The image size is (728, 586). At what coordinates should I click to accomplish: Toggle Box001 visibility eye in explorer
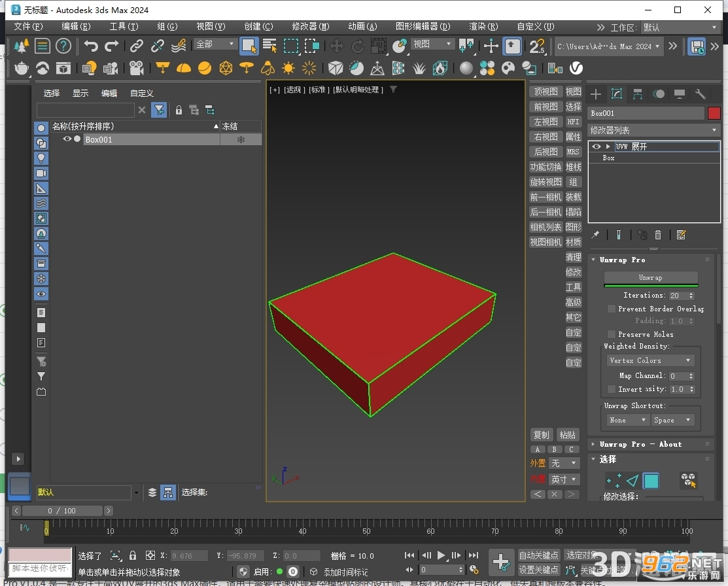67,139
